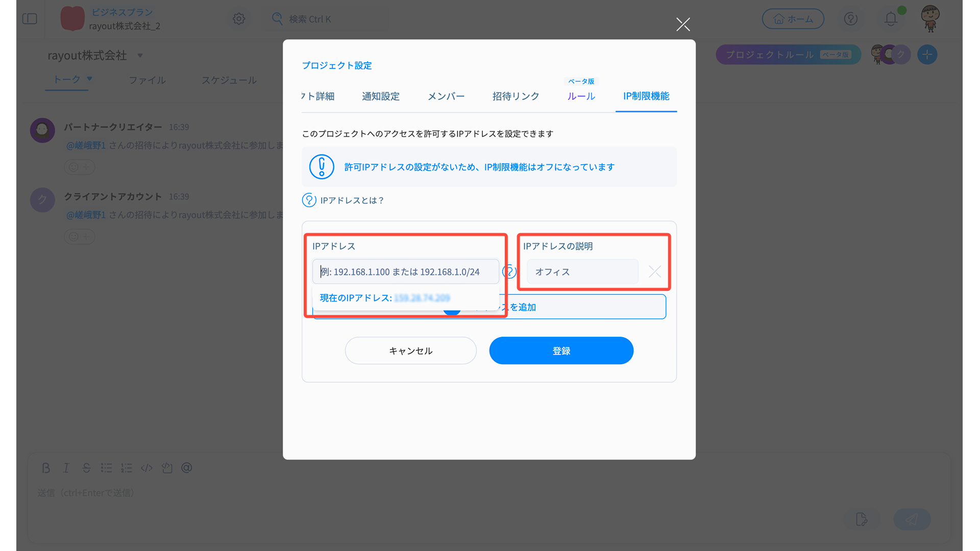The height and width of the screenshot is (551, 980).
Task: Open the gear settings icon in header
Action: pos(239,19)
